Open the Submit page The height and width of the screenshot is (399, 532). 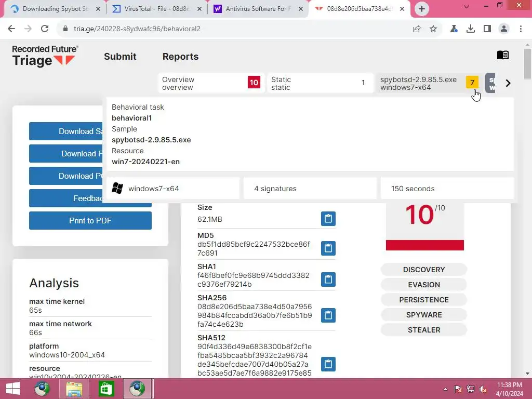click(x=120, y=57)
